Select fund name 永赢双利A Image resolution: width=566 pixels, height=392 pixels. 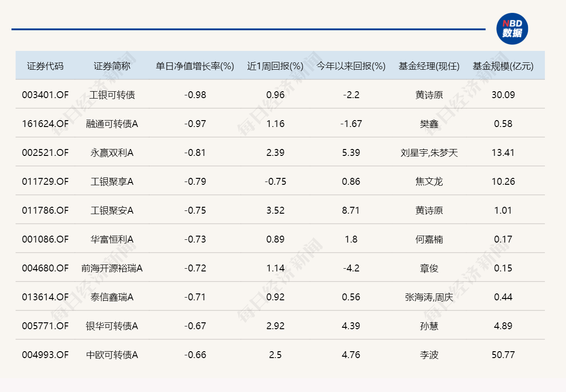[x=112, y=153]
